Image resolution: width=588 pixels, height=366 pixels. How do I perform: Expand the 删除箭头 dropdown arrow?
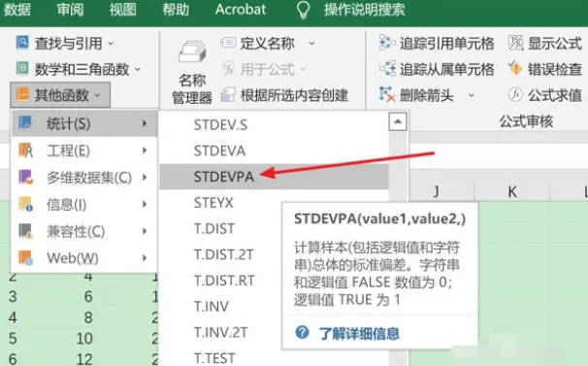click(471, 95)
